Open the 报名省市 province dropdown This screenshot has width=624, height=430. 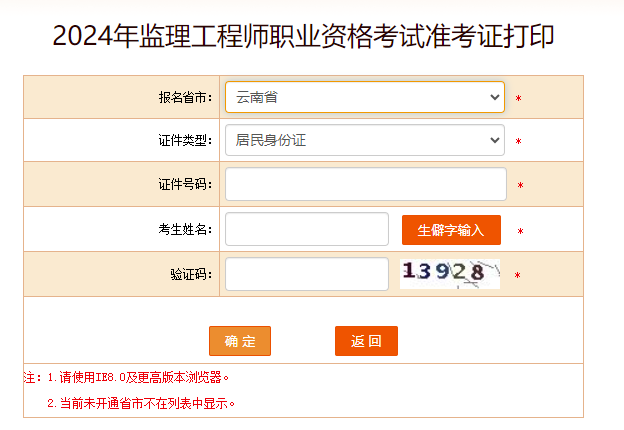click(x=365, y=97)
